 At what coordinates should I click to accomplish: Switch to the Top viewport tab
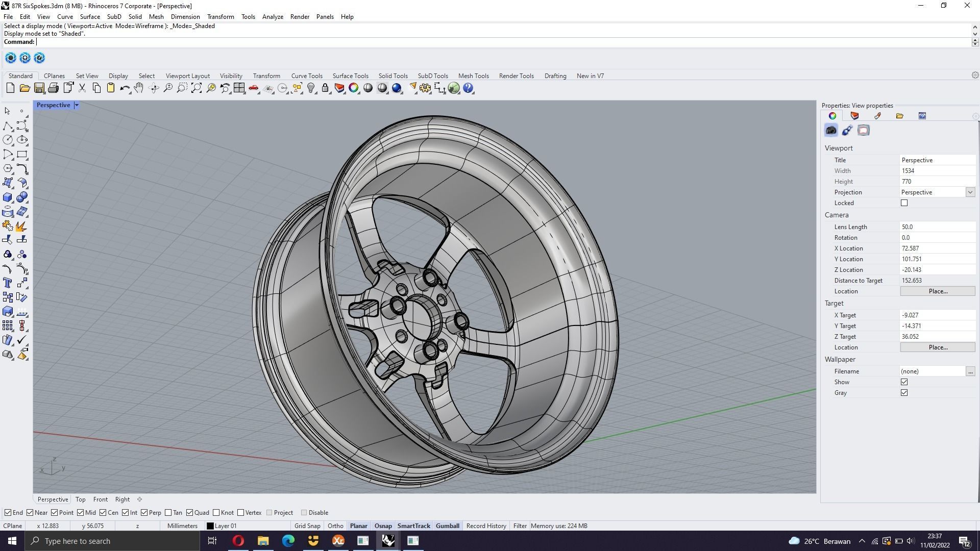[x=81, y=499]
